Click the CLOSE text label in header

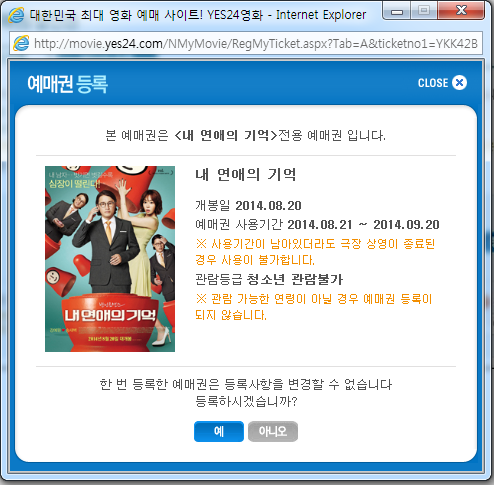pos(433,83)
